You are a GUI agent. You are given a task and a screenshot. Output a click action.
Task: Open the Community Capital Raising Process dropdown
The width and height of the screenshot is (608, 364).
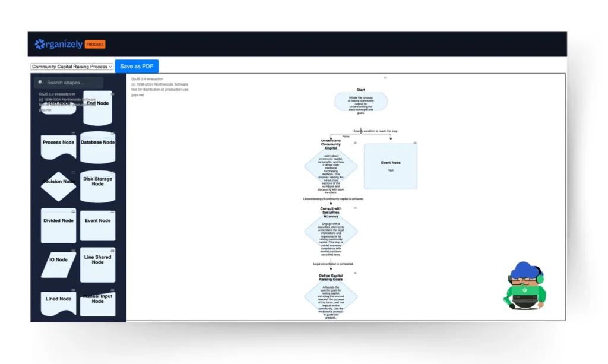click(x=71, y=67)
